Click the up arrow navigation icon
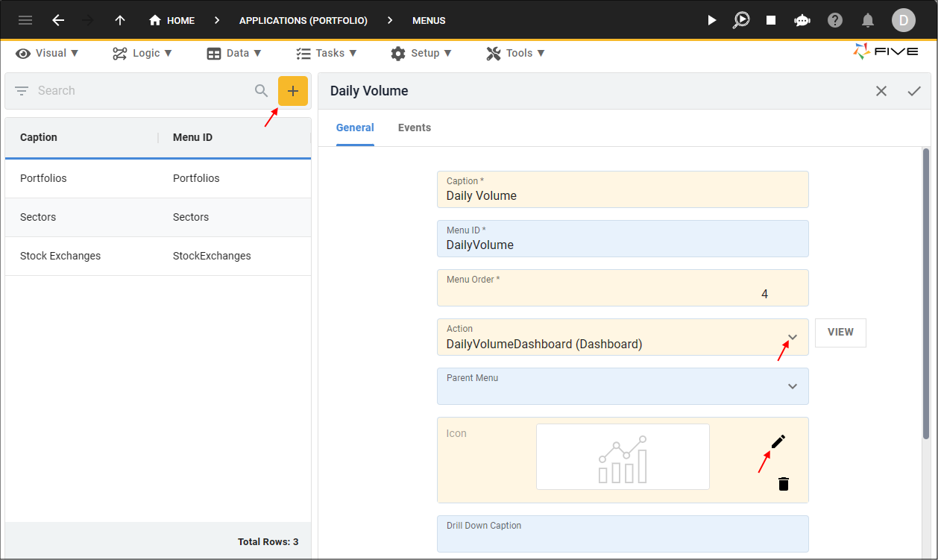The width and height of the screenshot is (938, 560). (x=120, y=20)
